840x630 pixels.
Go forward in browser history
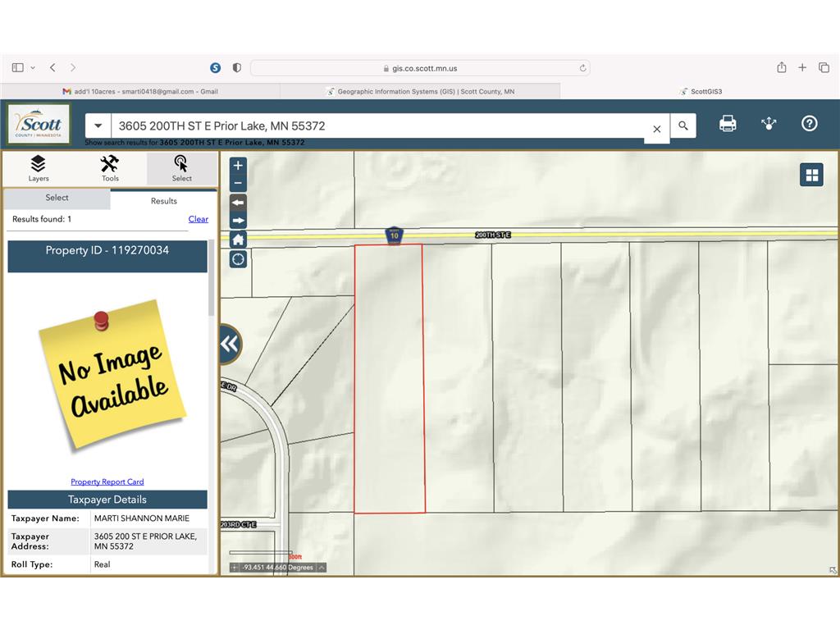(x=73, y=67)
